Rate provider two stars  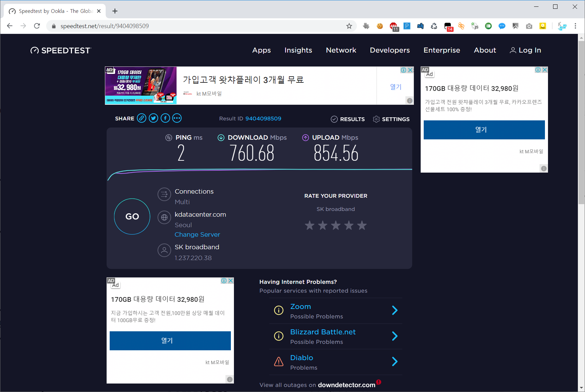click(323, 225)
